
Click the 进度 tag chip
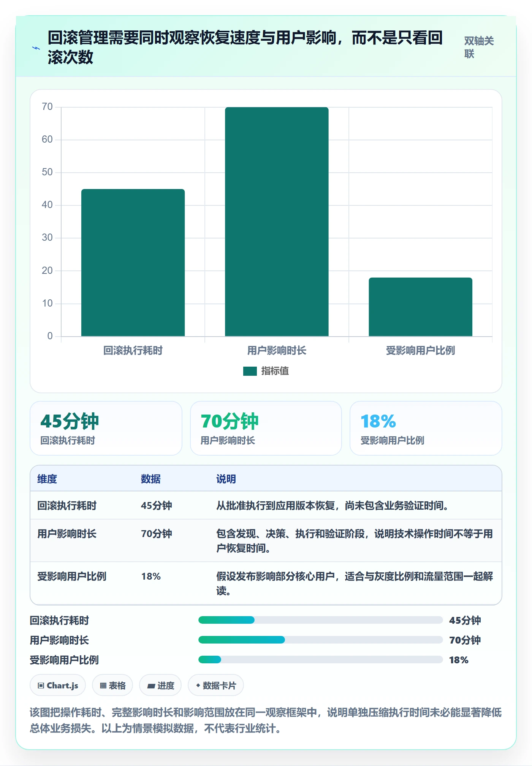pyautogui.click(x=160, y=685)
